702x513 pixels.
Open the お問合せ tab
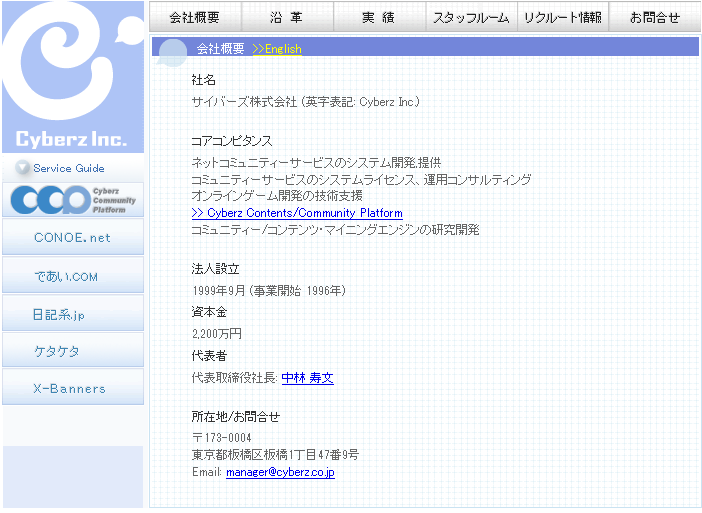(x=655, y=17)
